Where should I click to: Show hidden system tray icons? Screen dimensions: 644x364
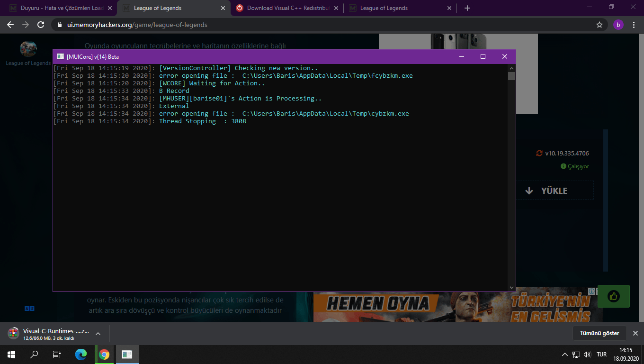[x=565, y=355]
